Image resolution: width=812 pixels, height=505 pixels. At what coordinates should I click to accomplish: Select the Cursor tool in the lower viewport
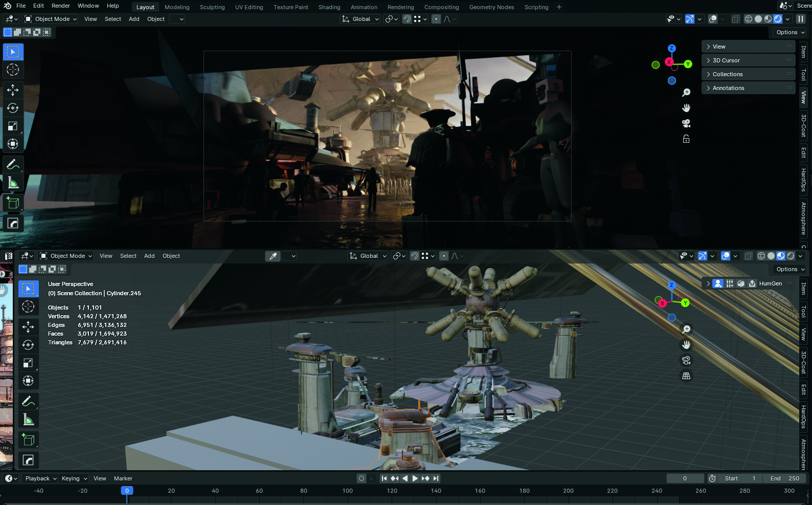pyautogui.click(x=28, y=306)
